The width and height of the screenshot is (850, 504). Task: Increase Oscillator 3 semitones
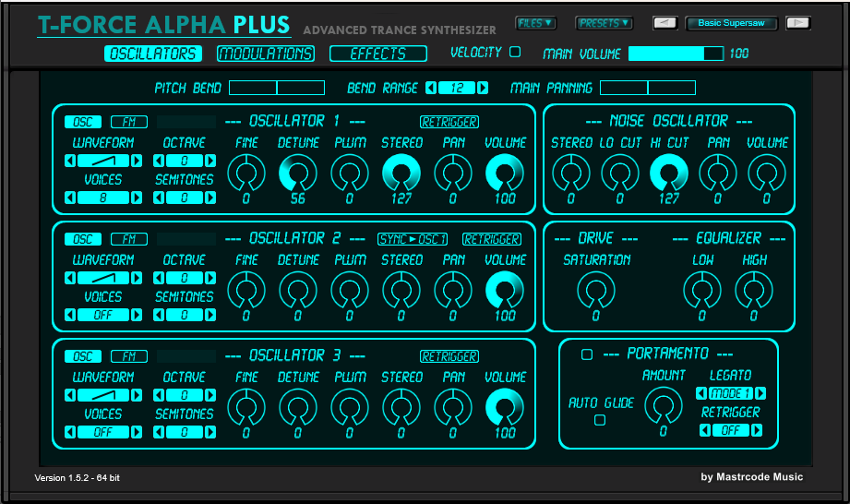pos(210,432)
